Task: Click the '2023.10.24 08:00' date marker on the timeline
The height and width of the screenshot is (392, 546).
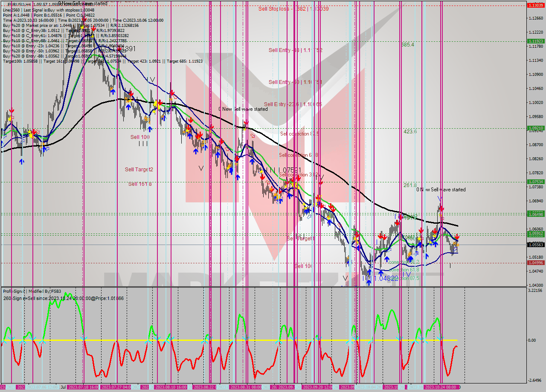Action: [441, 387]
